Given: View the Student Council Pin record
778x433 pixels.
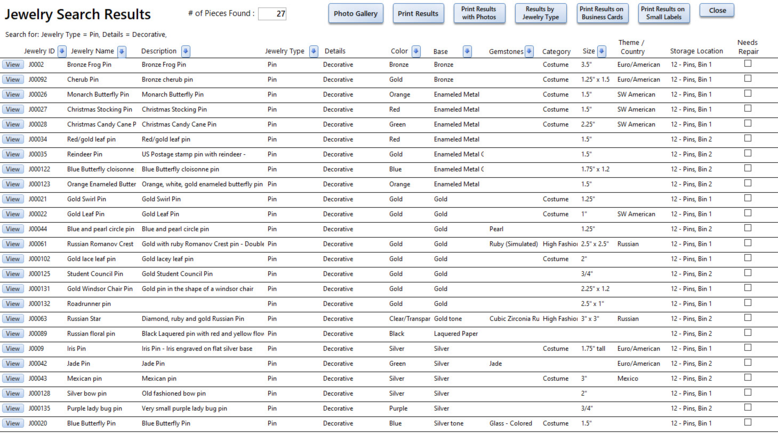Looking at the screenshot, I should [12, 274].
